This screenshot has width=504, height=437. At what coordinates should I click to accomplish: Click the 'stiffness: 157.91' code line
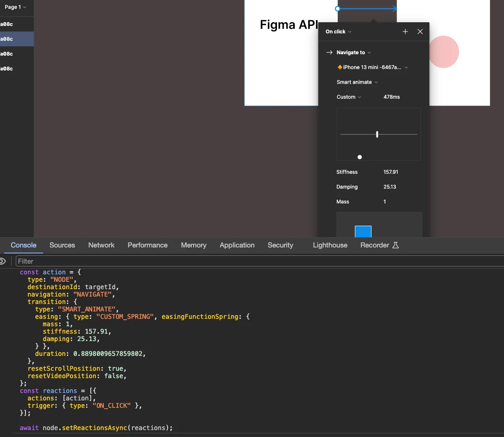[77, 331]
